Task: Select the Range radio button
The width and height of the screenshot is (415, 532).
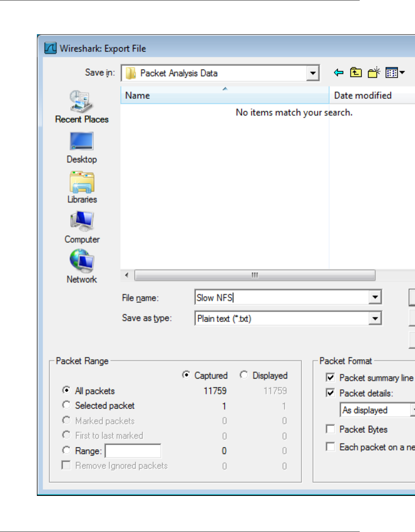Action: click(x=66, y=451)
